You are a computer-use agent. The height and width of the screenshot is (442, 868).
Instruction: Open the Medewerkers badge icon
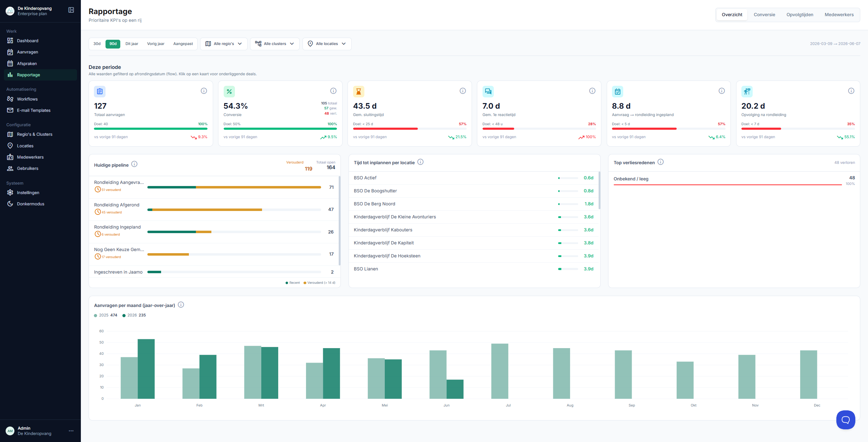[10, 157]
